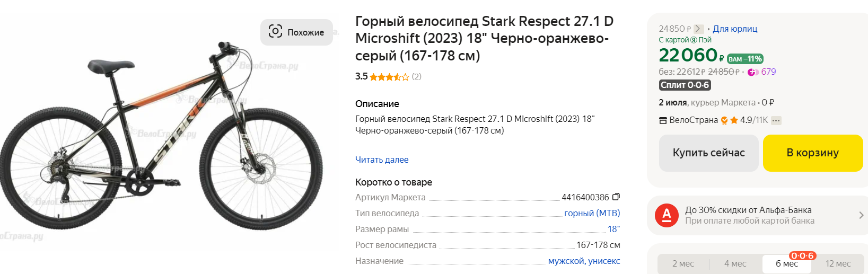Click the ВелоСтрана store icon
This screenshot has width=868, height=274.
tap(663, 120)
